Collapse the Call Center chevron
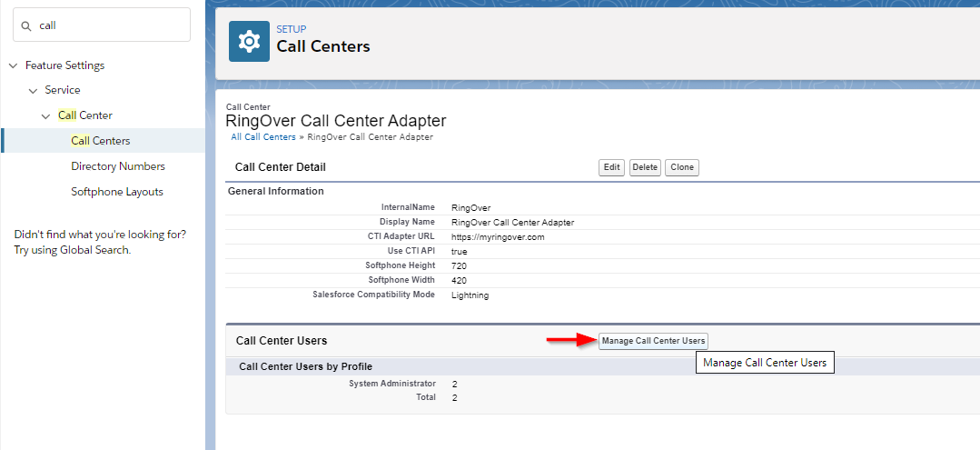Viewport: 980px width, 450px height. pos(46,116)
